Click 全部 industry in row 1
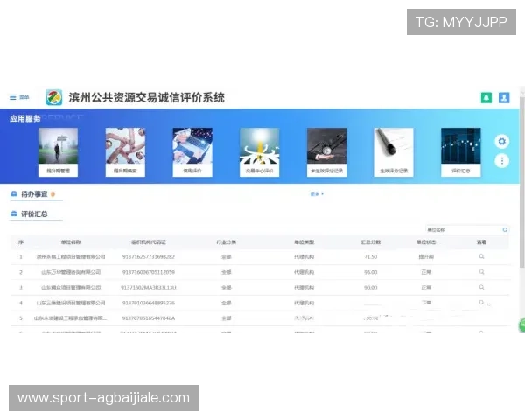525x420 pixels. coord(227,257)
